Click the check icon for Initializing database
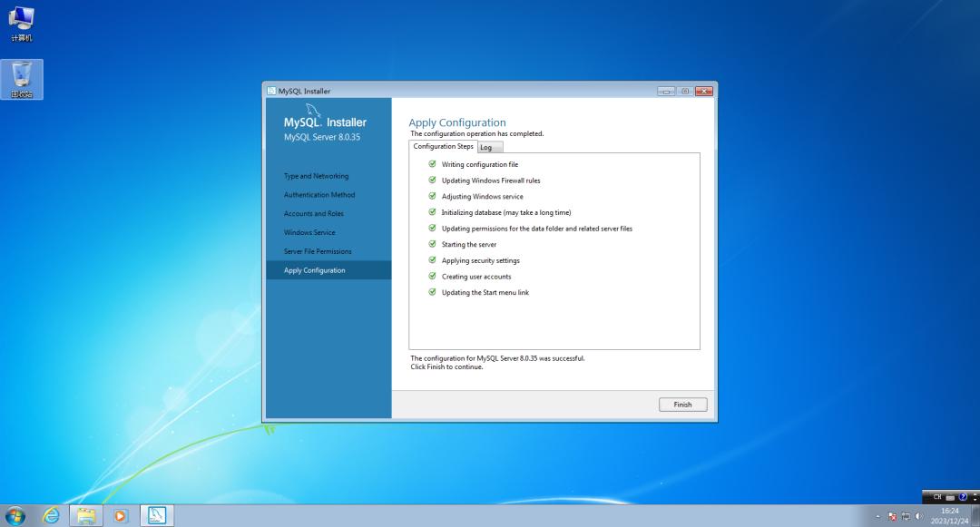The image size is (980, 527). coord(432,212)
